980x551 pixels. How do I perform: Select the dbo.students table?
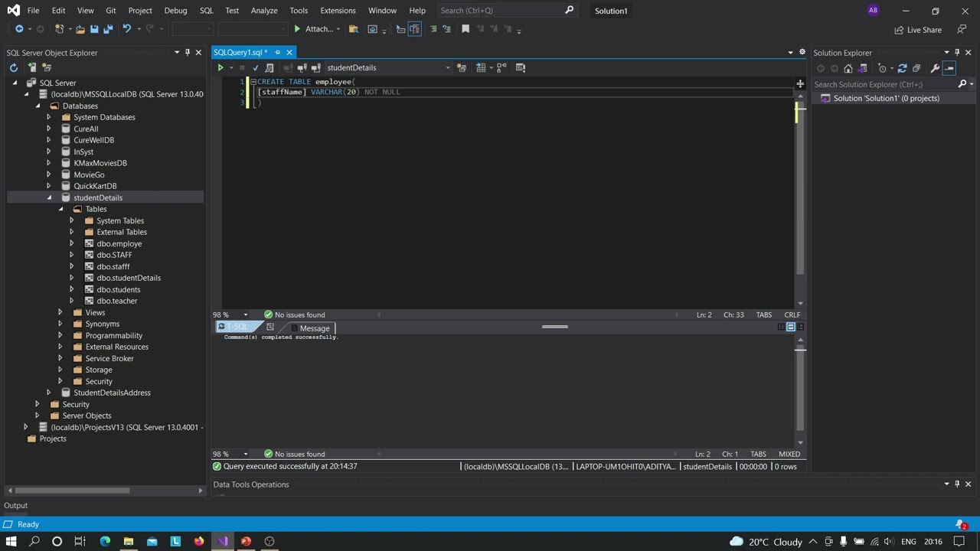coord(118,289)
